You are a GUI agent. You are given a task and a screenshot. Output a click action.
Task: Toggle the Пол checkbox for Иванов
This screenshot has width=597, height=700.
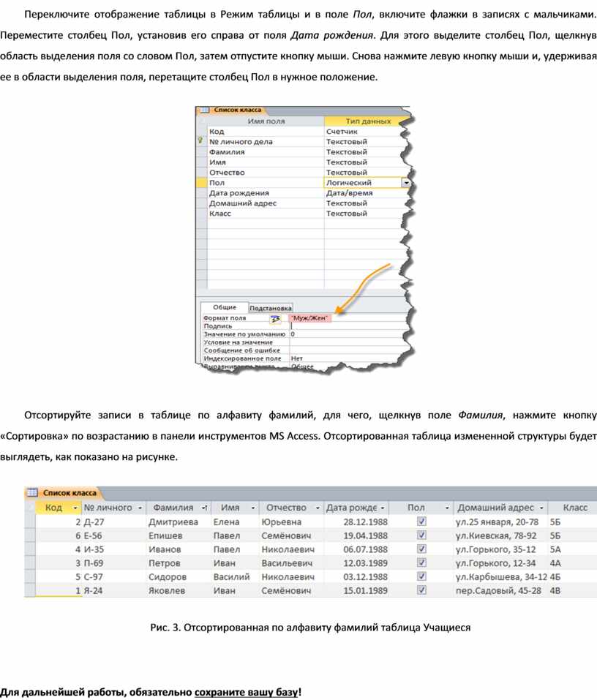tap(421, 549)
